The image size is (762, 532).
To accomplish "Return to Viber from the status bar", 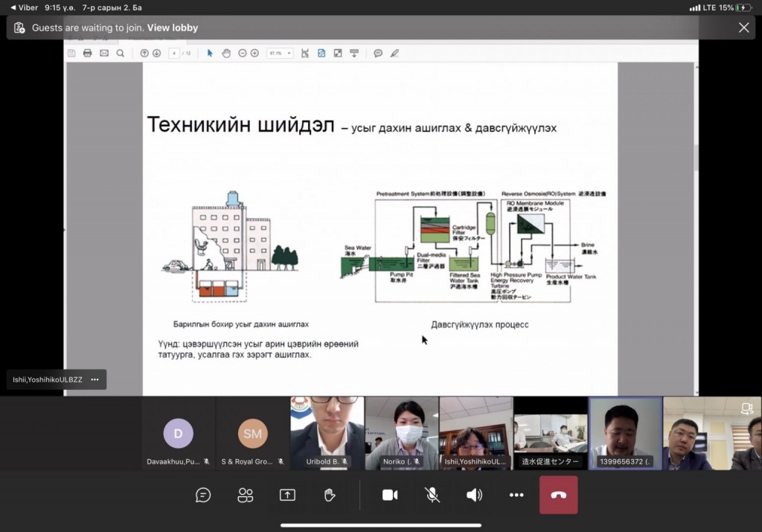I will point(25,7).
